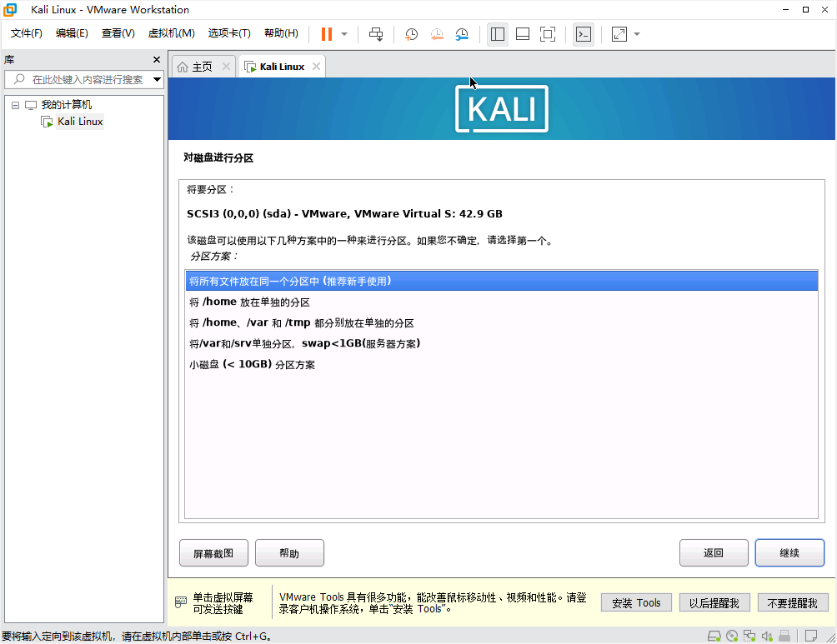Click 以后提醒我 button
Viewport: 837px width, 644px height.
[x=714, y=603]
